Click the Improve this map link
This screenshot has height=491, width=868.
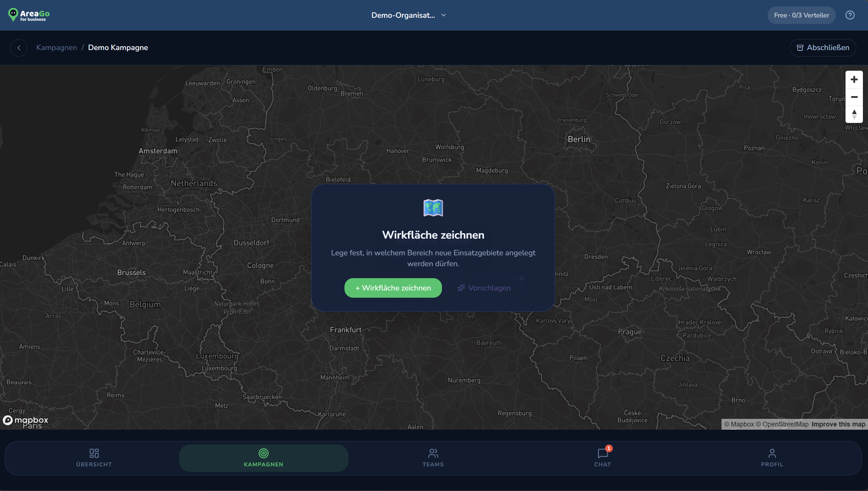(838, 424)
